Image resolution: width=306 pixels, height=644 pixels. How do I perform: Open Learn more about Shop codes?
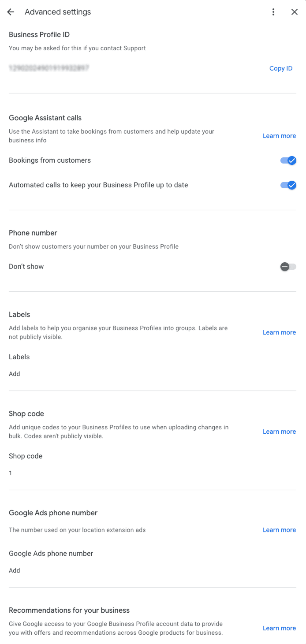click(279, 432)
